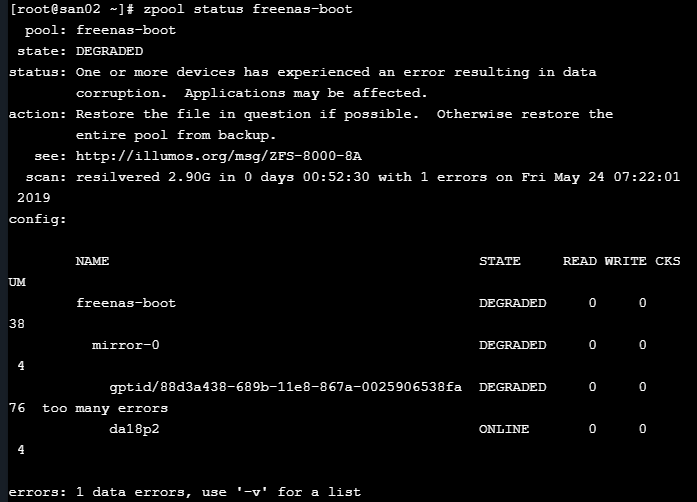Click the WRITE column header
The width and height of the screenshot is (697, 502).
point(625,261)
